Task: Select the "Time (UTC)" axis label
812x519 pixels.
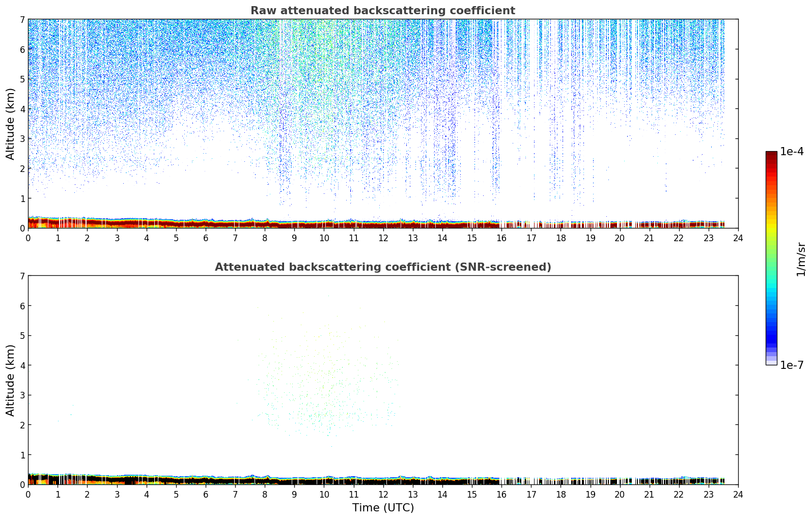Action: (383, 508)
